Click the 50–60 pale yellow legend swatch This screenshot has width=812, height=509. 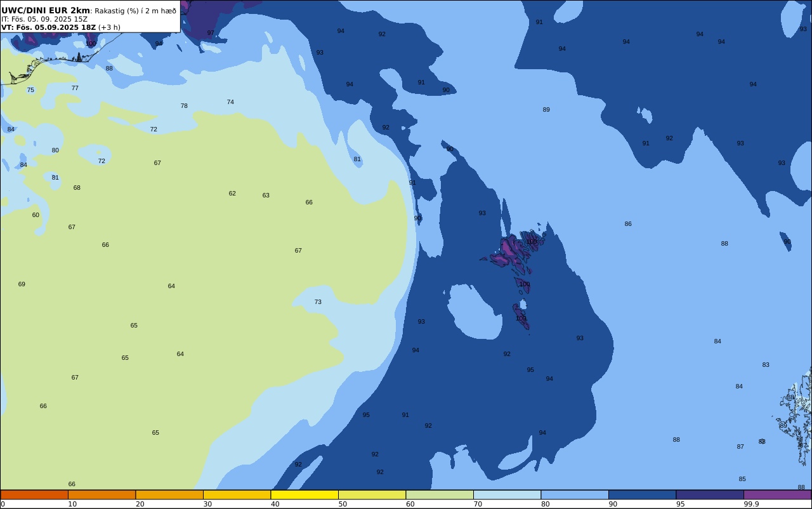coord(372,494)
